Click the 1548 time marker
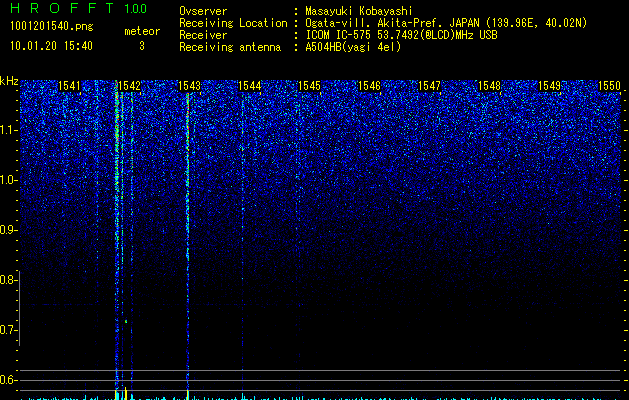 coord(489,86)
